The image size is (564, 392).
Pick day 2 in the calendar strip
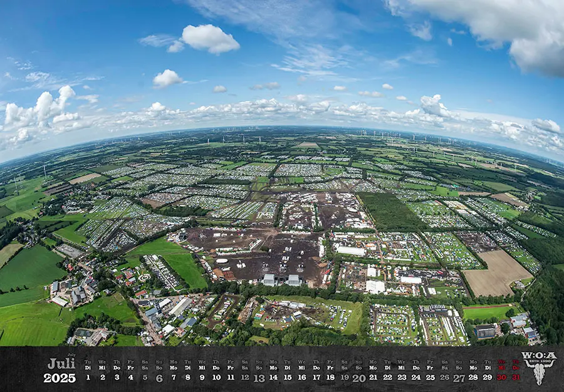pos(103,377)
